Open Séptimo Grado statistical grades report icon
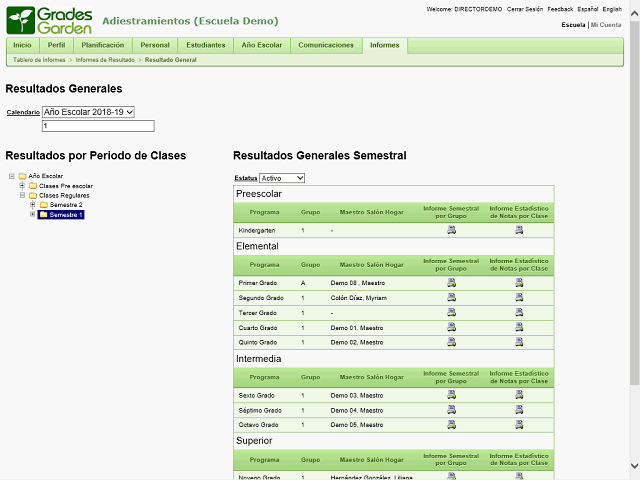 point(519,410)
